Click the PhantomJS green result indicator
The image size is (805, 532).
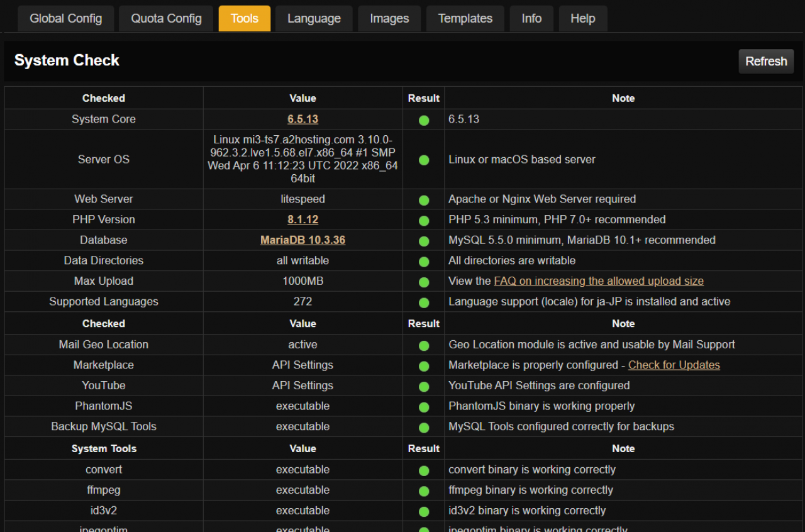424,407
